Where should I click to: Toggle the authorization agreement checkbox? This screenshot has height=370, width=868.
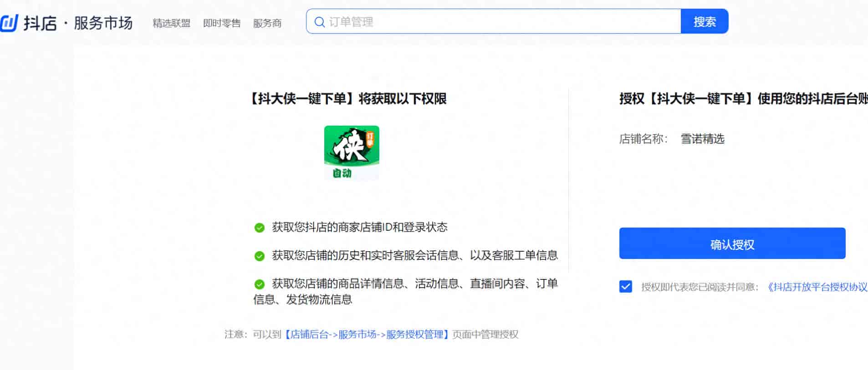point(626,287)
